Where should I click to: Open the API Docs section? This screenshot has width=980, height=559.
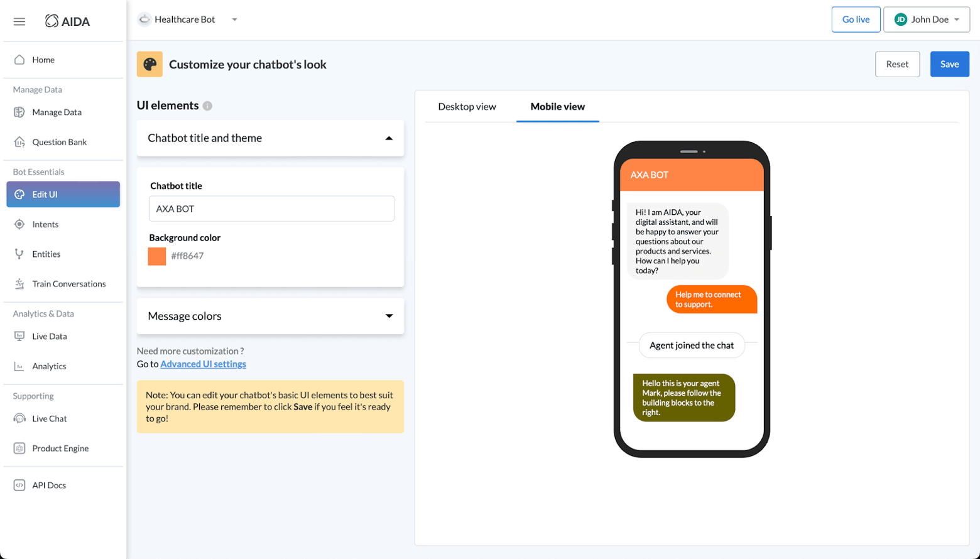19,484
